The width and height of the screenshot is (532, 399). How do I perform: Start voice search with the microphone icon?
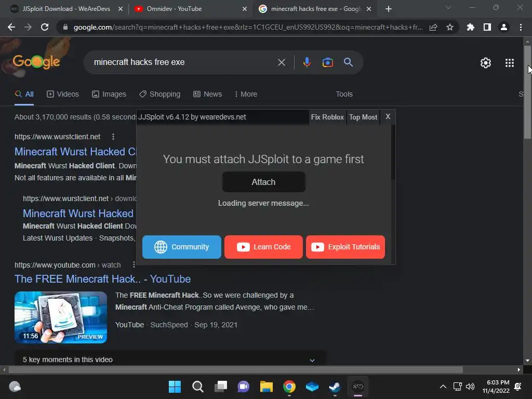pos(307,62)
